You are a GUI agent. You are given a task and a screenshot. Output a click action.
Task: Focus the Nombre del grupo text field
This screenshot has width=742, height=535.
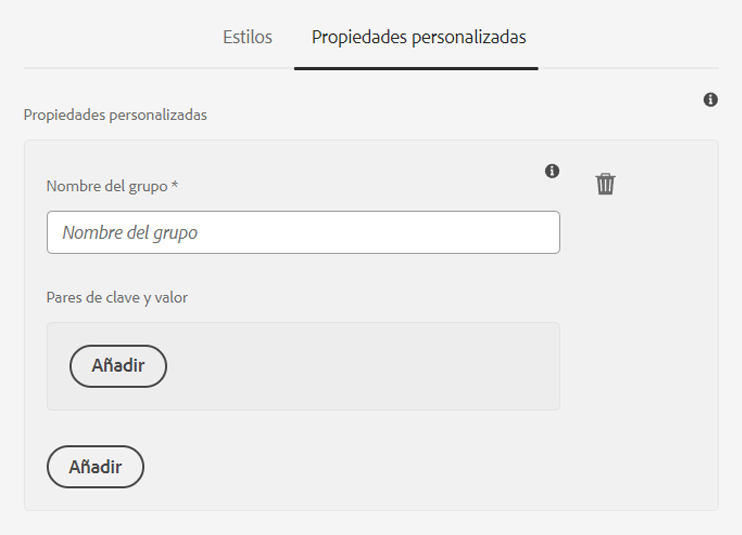click(x=303, y=232)
